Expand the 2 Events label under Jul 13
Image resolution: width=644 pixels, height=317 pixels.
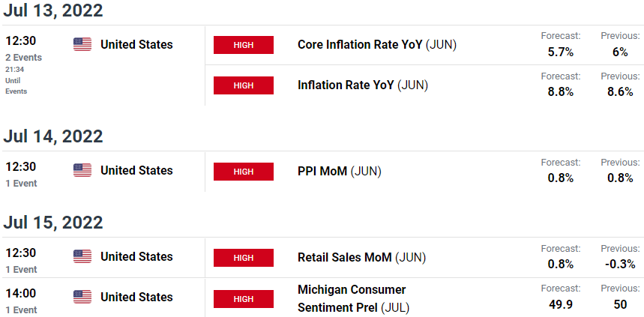(x=24, y=58)
